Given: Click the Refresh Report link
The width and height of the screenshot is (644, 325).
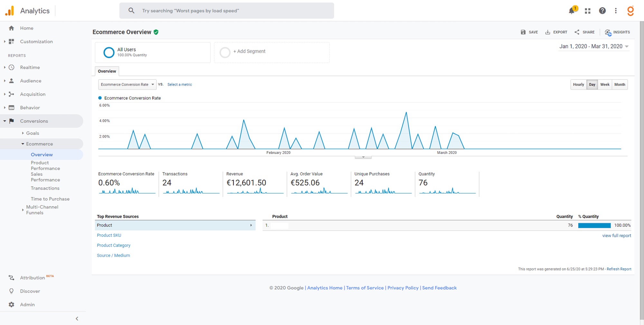Looking at the screenshot, I should [619, 269].
